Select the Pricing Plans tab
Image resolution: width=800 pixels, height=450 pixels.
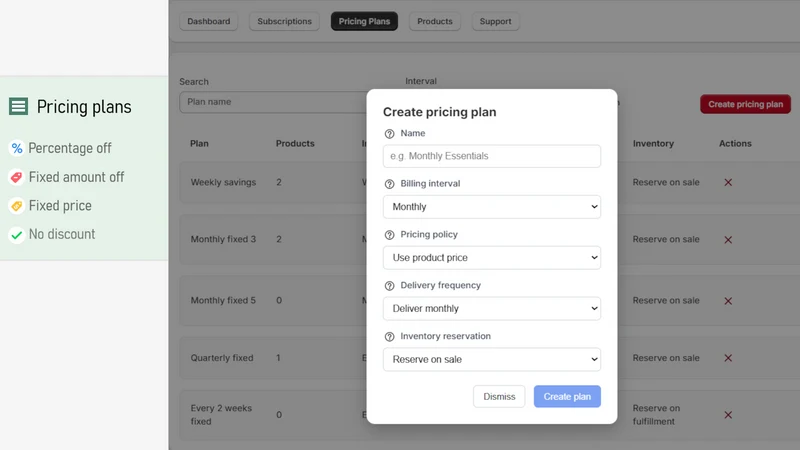click(364, 21)
